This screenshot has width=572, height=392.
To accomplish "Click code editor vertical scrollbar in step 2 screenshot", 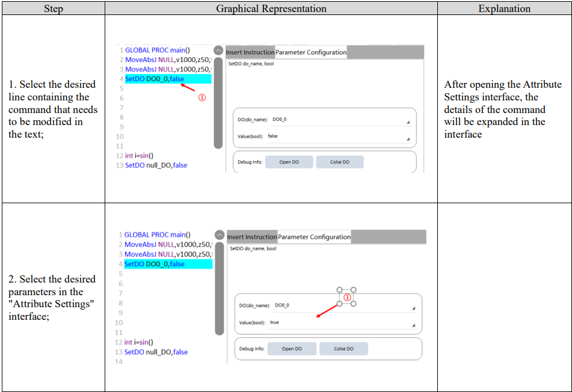I will pyautogui.click(x=220, y=289).
